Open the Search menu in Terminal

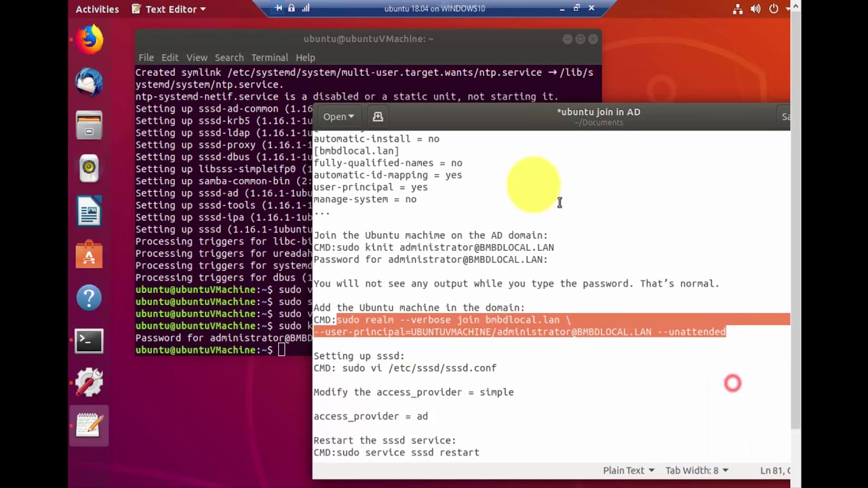[229, 58]
